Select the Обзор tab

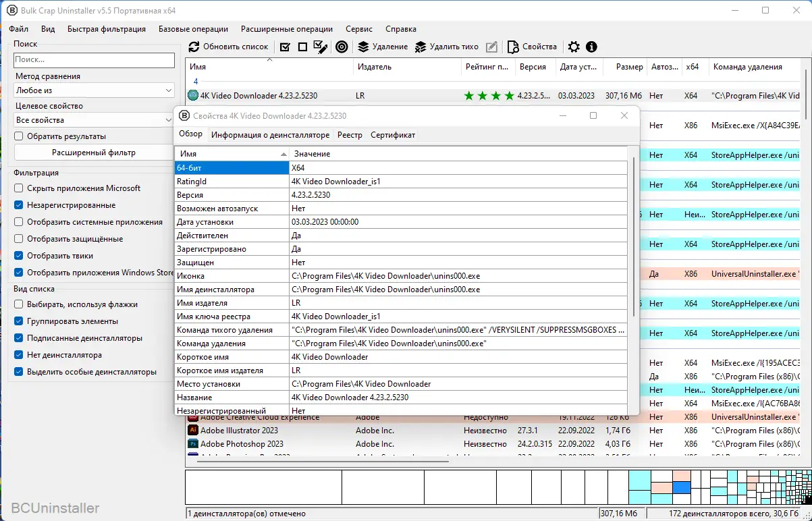click(190, 134)
